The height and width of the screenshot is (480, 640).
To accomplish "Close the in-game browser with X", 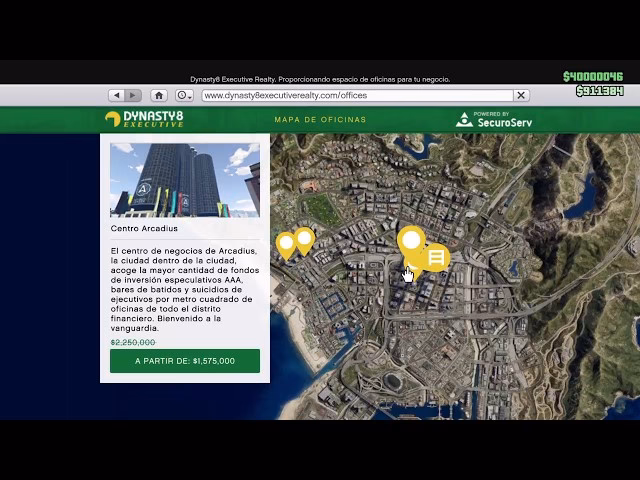I will point(521,95).
